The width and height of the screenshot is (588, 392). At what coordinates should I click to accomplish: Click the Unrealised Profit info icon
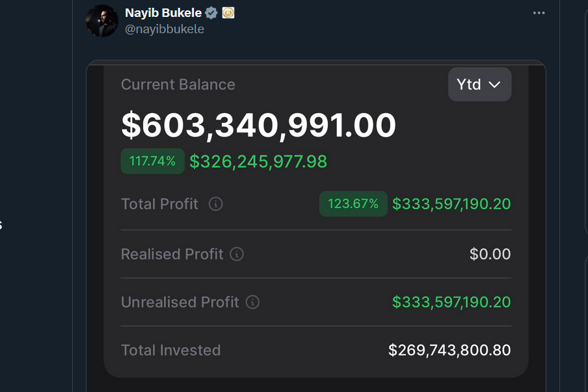click(x=252, y=302)
